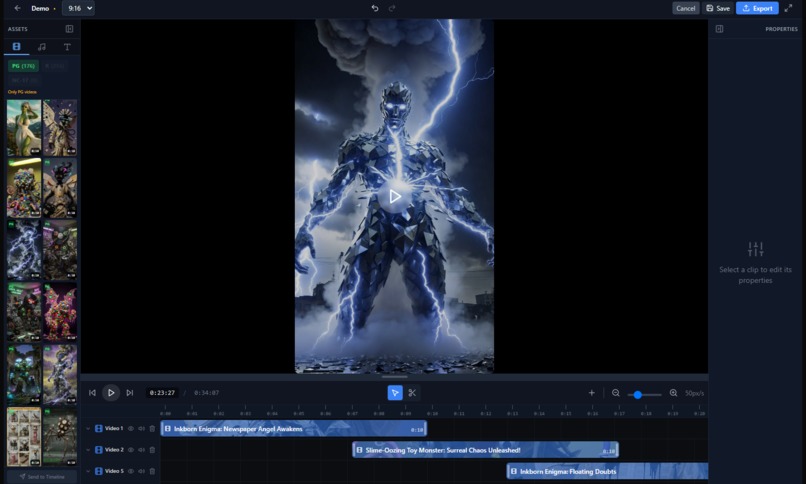Select the dimmed NC-17 rating filter
This screenshot has height=484, width=806.
tap(23, 80)
